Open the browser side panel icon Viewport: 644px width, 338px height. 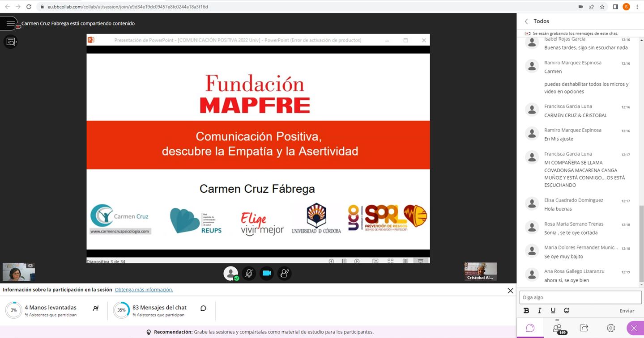(615, 7)
